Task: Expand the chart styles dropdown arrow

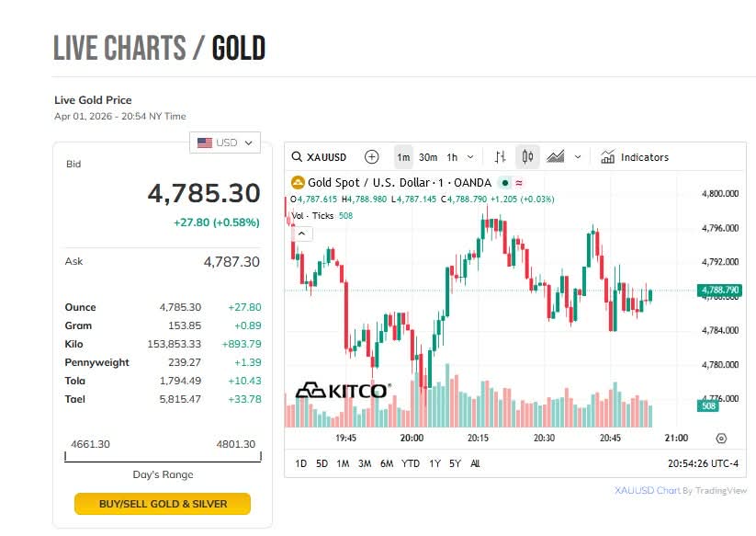Action: pos(578,157)
